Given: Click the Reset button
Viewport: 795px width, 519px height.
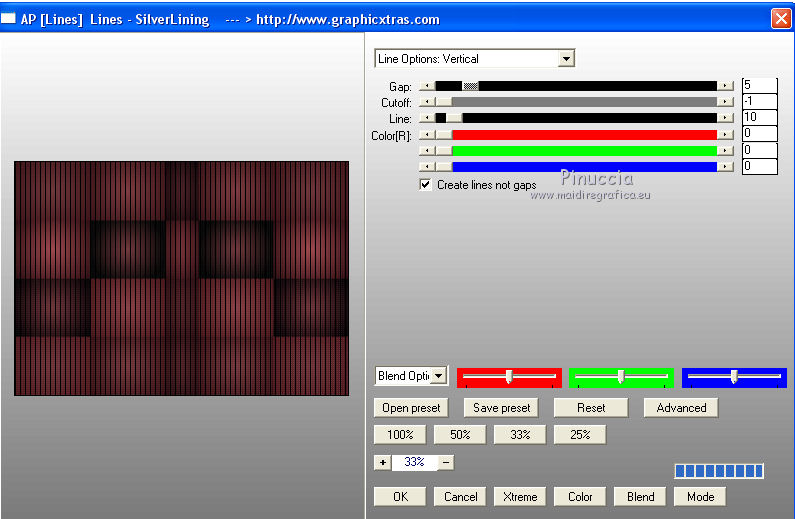Looking at the screenshot, I should coord(591,408).
